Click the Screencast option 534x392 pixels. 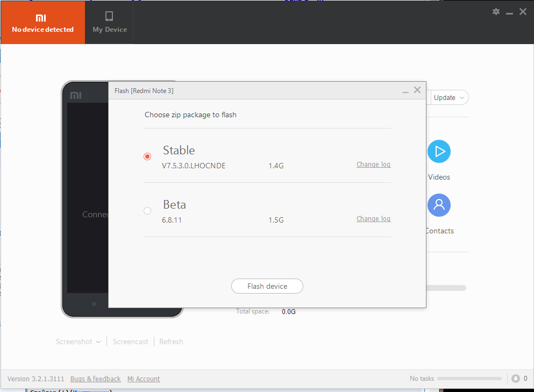[x=131, y=341]
